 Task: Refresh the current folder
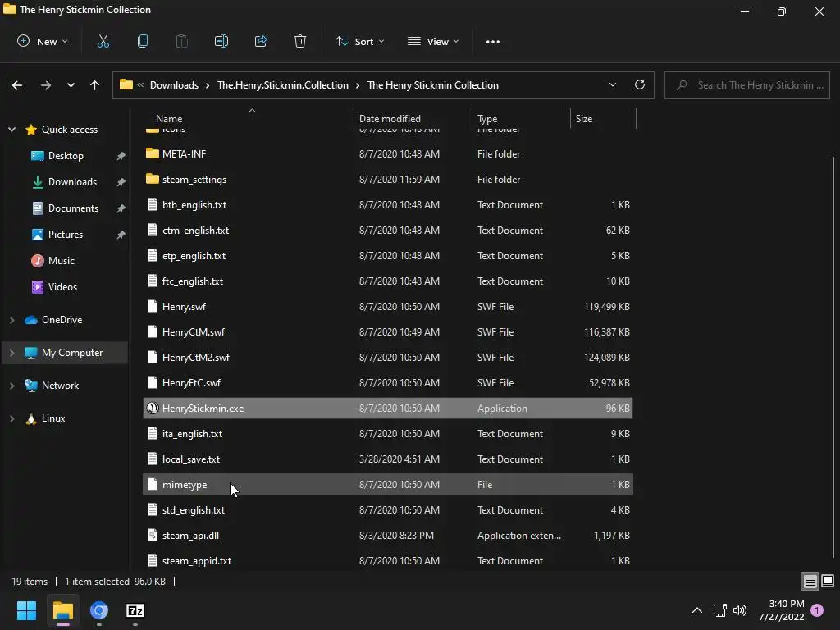[x=640, y=84]
